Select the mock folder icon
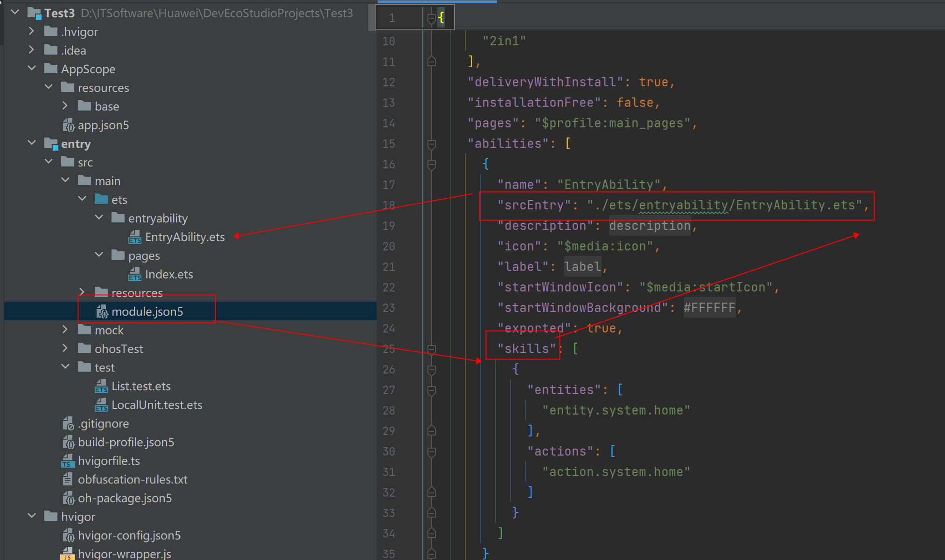The width and height of the screenshot is (945, 560). (84, 330)
